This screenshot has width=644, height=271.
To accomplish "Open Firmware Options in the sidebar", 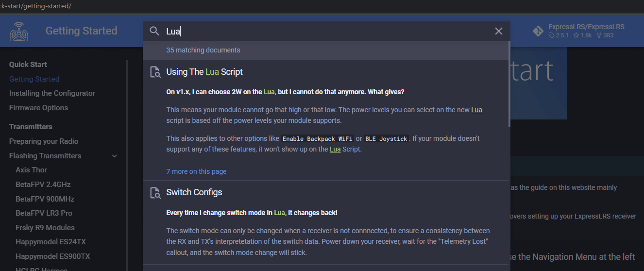I will 38,108.
